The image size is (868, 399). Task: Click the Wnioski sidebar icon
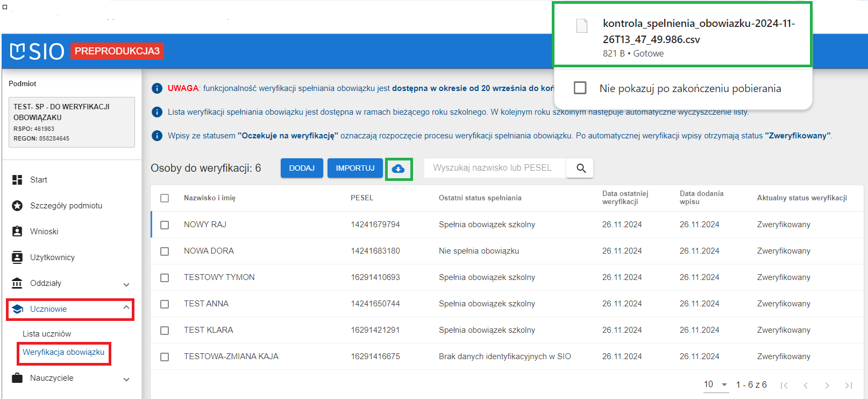tap(17, 232)
